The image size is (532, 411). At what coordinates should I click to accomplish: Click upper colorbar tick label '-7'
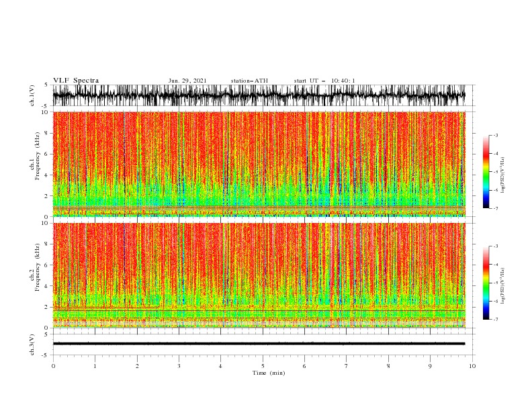click(495, 208)
